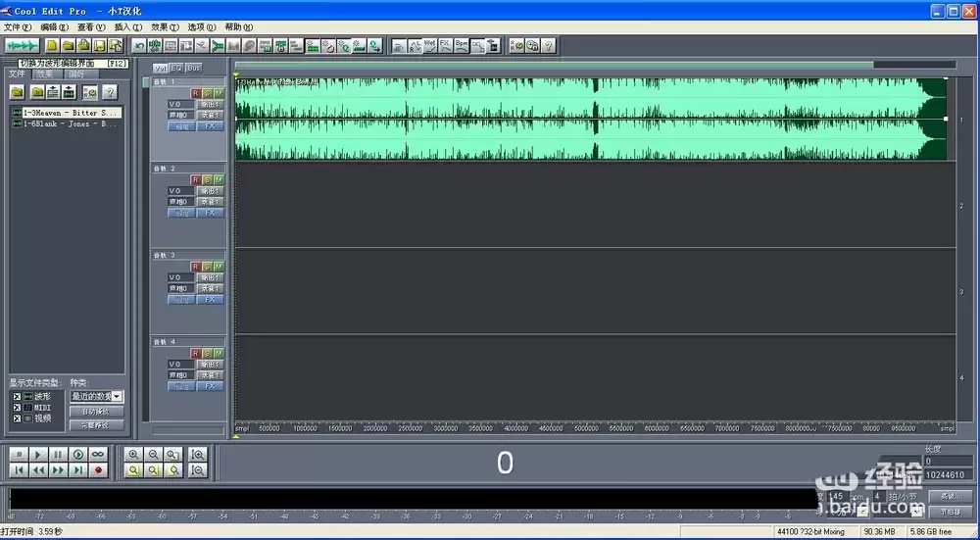Click the FX button on track 2
This screenshot has height=540, width=980.
pyautogui.click(x=210, y=213)
